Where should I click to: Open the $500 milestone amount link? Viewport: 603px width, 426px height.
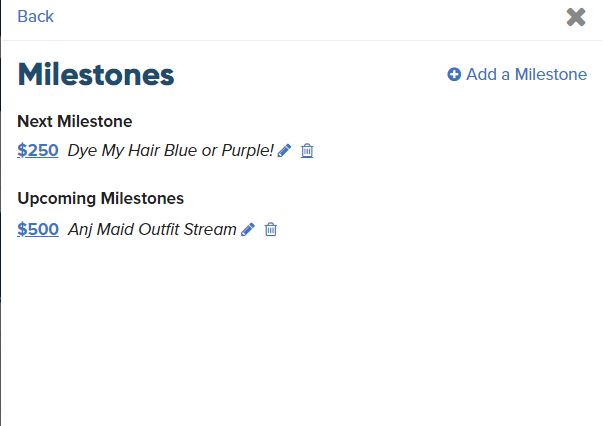click(x=38, y=230)
